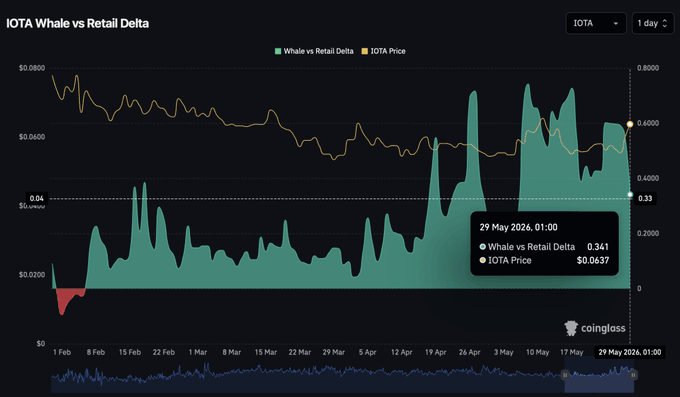The image size is (680, 397).
Task: Click the 0.04 crosshair value label
Action: [x=36, y=199]
